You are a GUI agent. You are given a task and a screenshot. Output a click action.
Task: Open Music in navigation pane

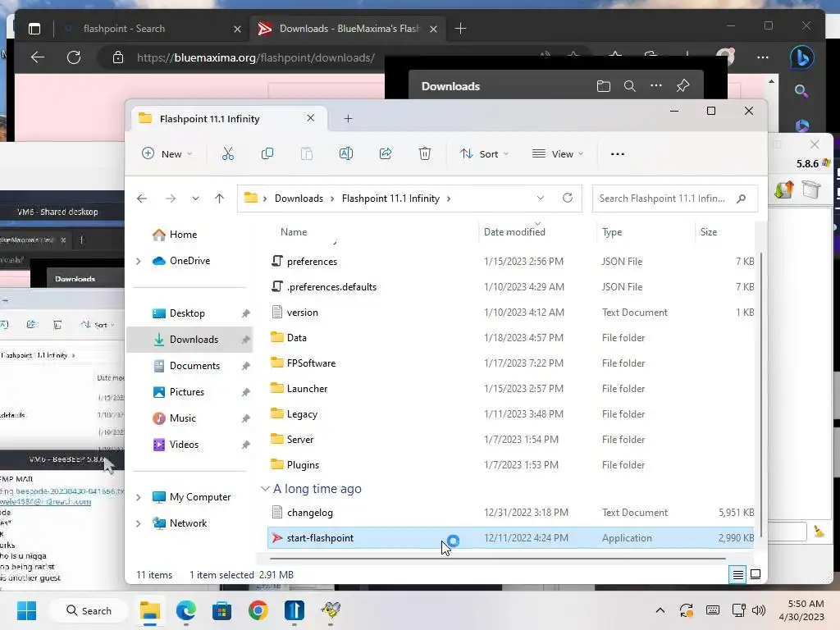[182, 418]
